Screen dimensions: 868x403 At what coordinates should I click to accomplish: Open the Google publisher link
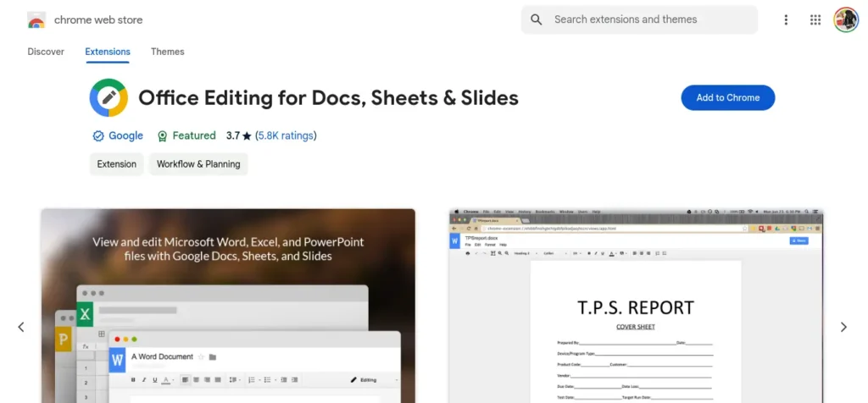125,135
